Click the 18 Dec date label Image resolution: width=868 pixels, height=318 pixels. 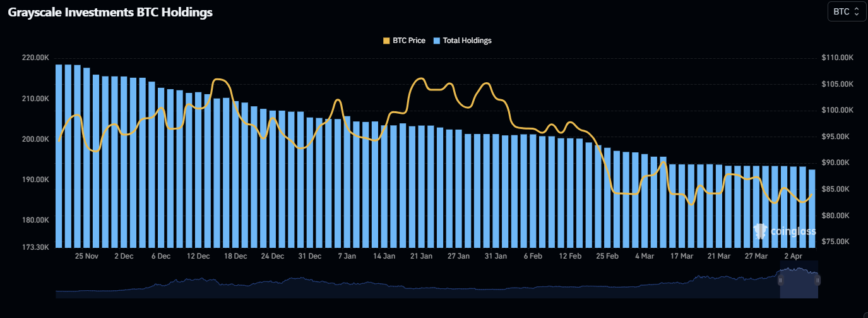click(x=235, y=256)
